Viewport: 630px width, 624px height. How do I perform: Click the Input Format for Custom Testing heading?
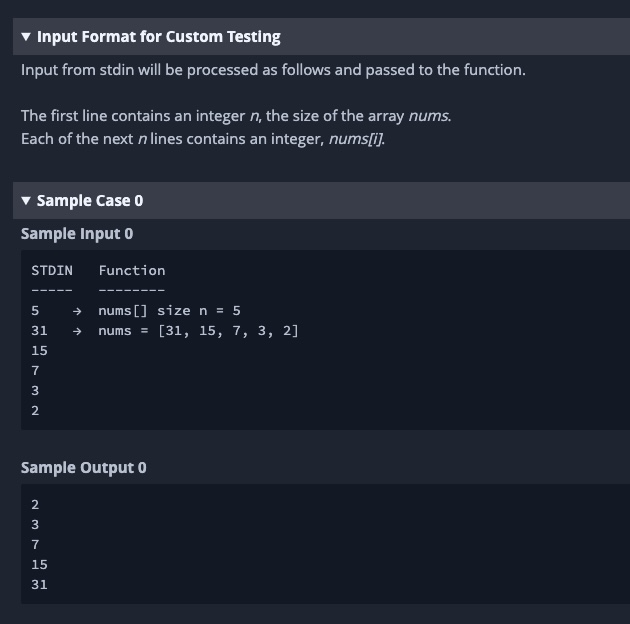point(158,37)
